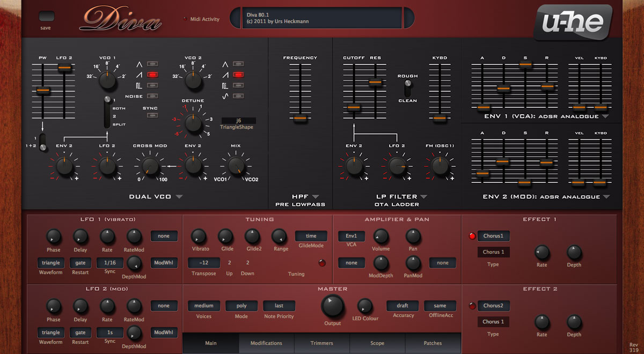Screen dimensions: 644x354
Task: Click the Effect 1 Rate knob
Action: pyautogui.click(x=542, y=252)
